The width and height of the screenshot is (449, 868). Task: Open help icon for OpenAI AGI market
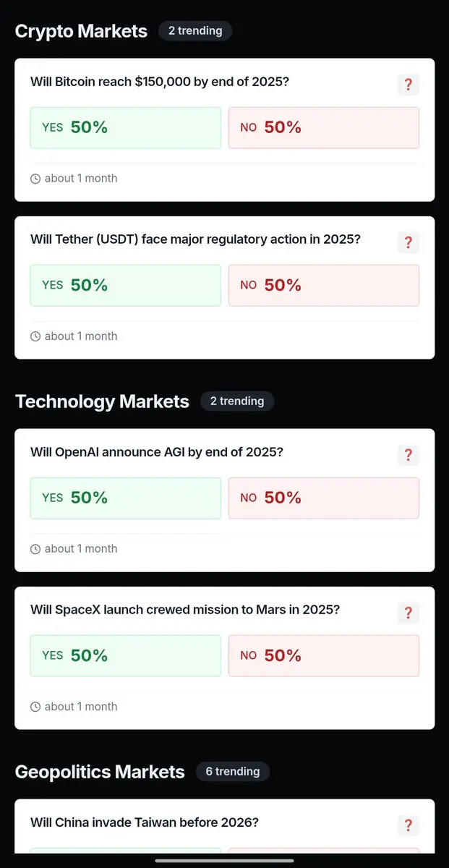[x=408, y=455]
